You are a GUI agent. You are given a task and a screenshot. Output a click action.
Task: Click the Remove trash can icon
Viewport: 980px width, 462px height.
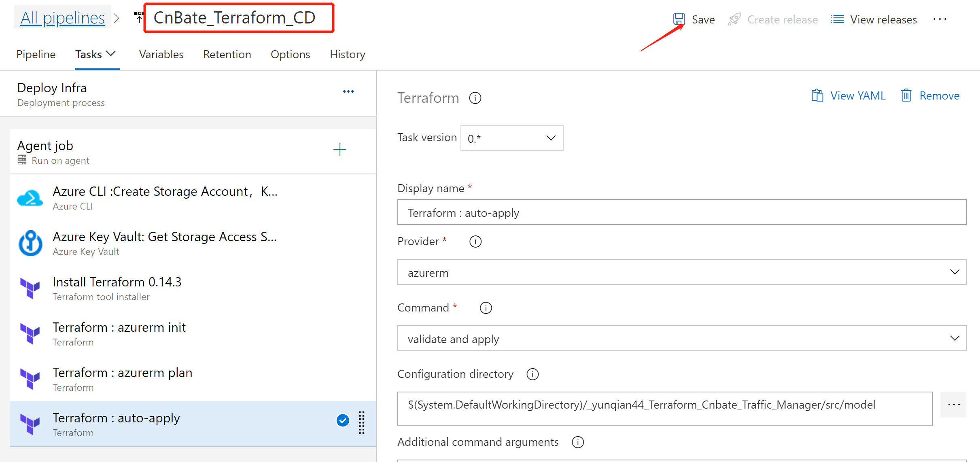tap(906, 95)
